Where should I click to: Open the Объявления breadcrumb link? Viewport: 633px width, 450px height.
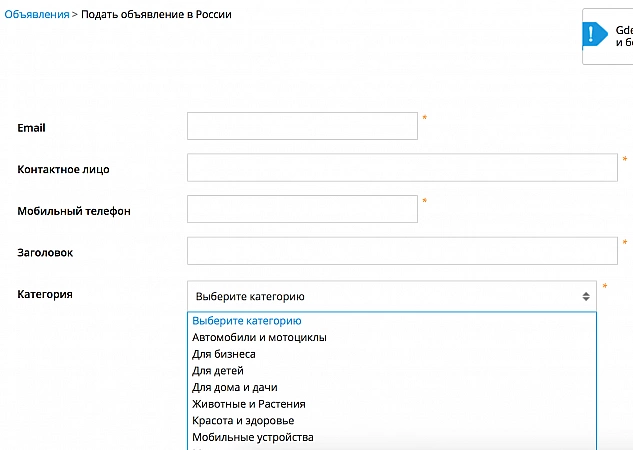click(35, 14)
